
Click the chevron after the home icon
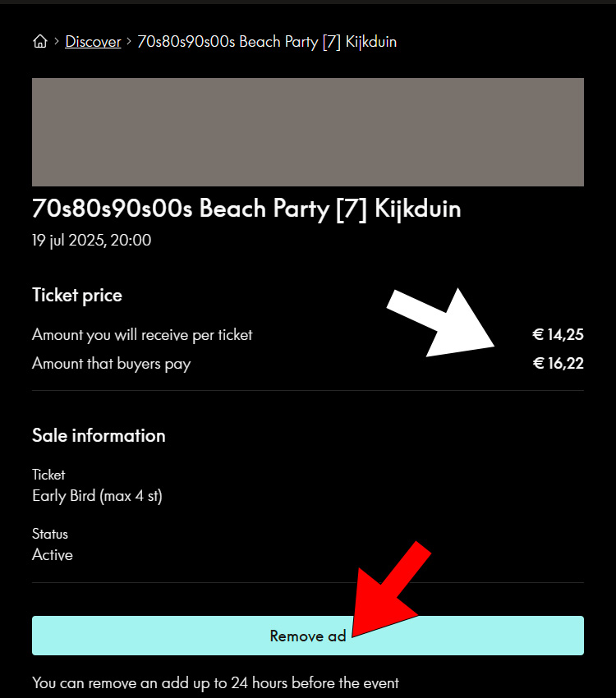pos(57,41)
